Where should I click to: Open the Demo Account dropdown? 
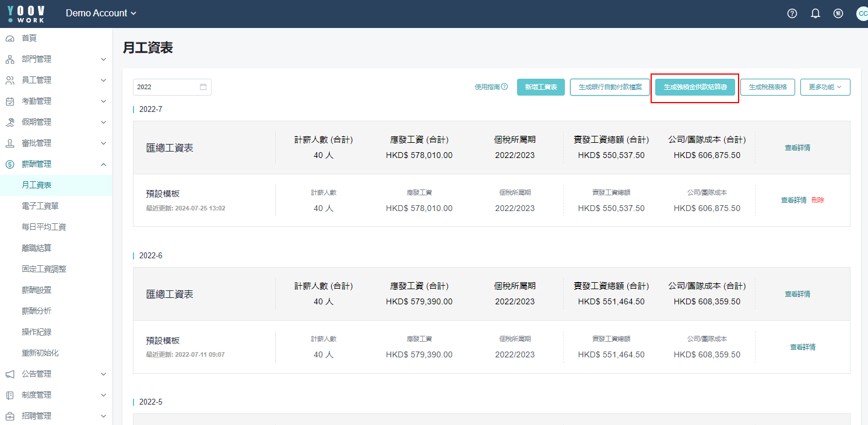coord(101,13)
